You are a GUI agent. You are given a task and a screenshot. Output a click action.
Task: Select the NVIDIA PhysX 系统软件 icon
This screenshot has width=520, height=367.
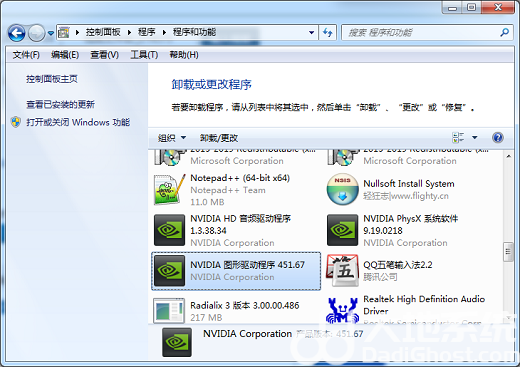coord(343,230)
